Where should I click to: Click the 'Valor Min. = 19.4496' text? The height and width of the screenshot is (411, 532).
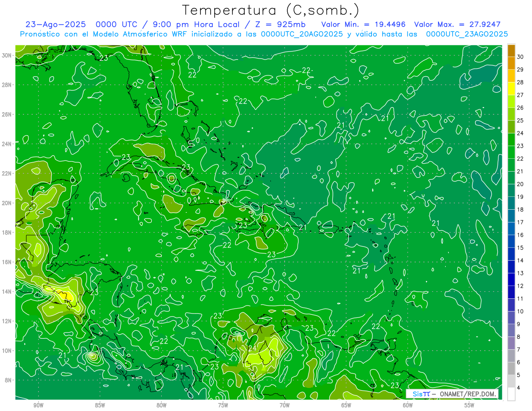pos(364,25)
